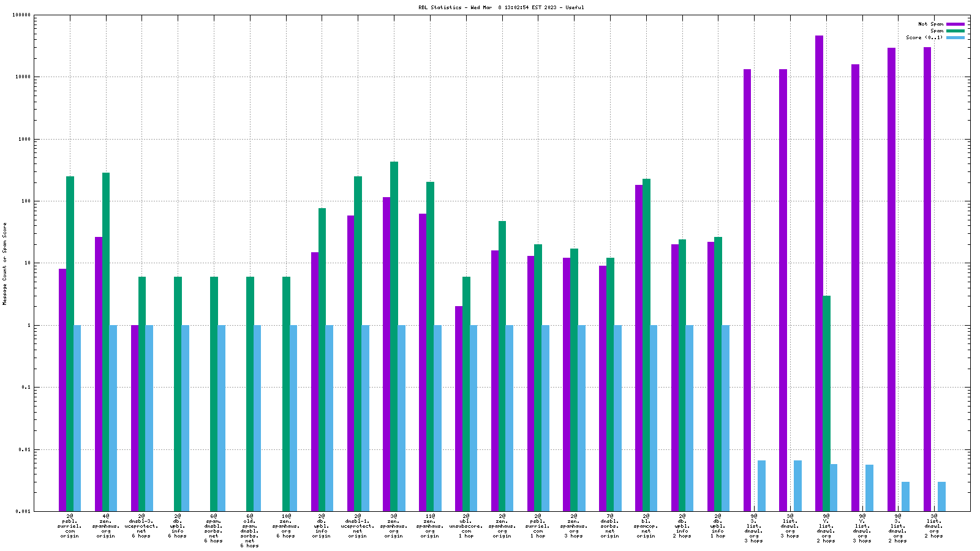
Task: Click the tallest purple Not Spam bar
Action: tap(819, 245)
